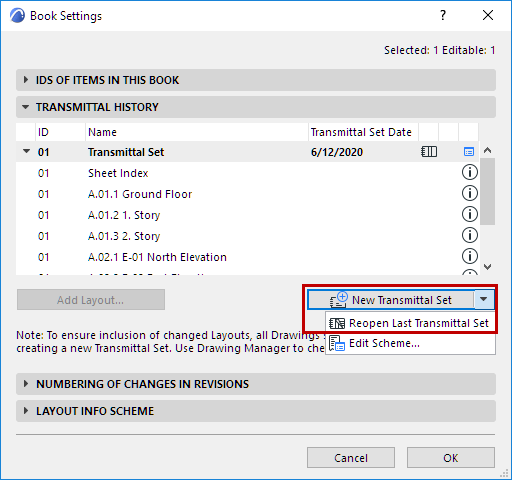This screenshot has height=480, width=512.
Task: Click info icon for A.01.2 1. Story
Action: coord(469,214)
